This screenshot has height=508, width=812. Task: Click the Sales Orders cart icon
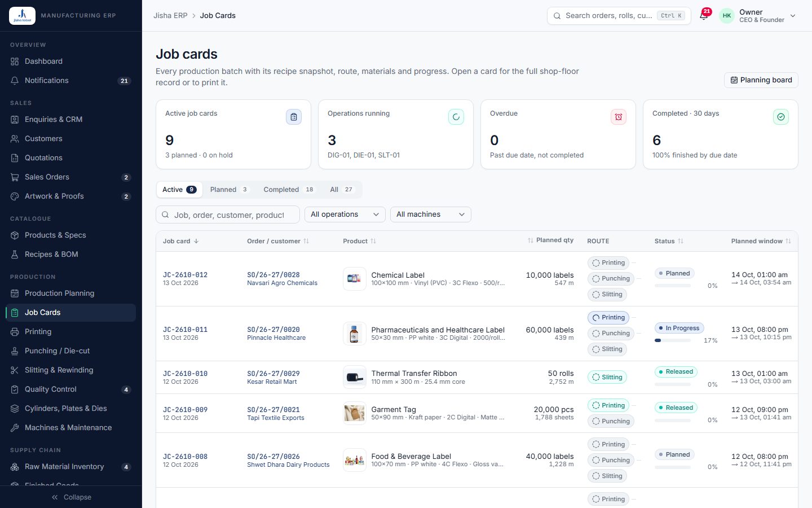pyautogui.click(x=15, y=177)
